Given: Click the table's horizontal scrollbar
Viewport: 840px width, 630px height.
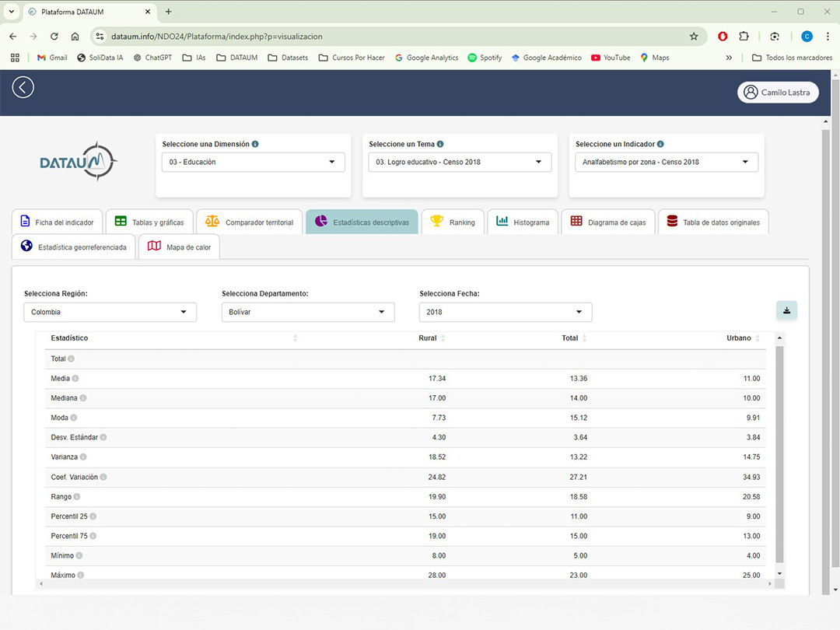Looking at the screenshot, I should 404,584.
